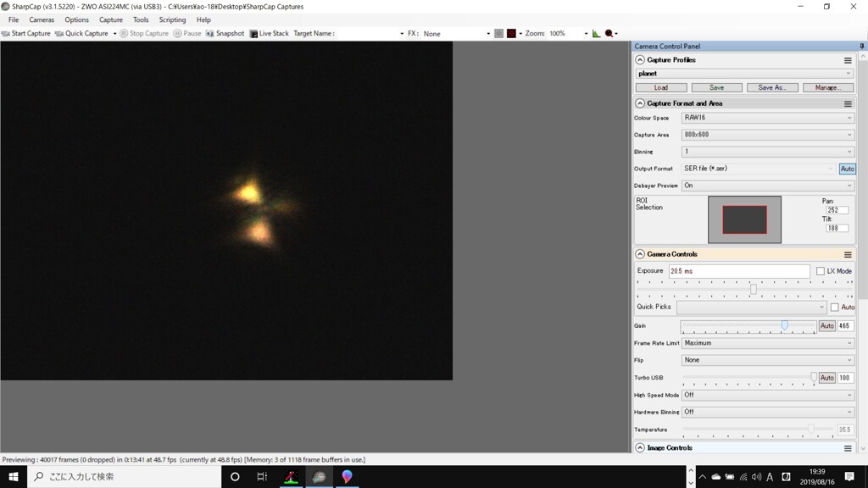Open the Hardware Binning dropdown

click(767, 413)
